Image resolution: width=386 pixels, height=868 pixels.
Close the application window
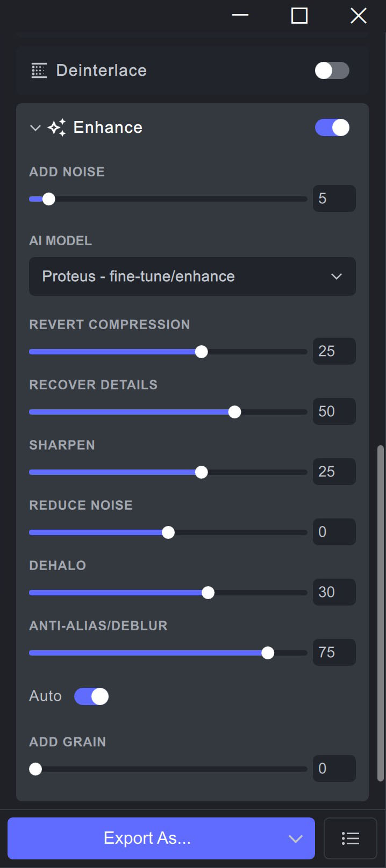[359, 16]
